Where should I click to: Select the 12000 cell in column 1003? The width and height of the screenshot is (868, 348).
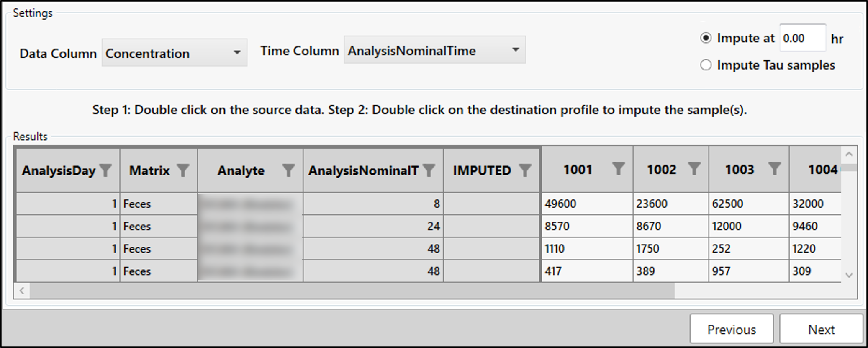click(748, 227)
